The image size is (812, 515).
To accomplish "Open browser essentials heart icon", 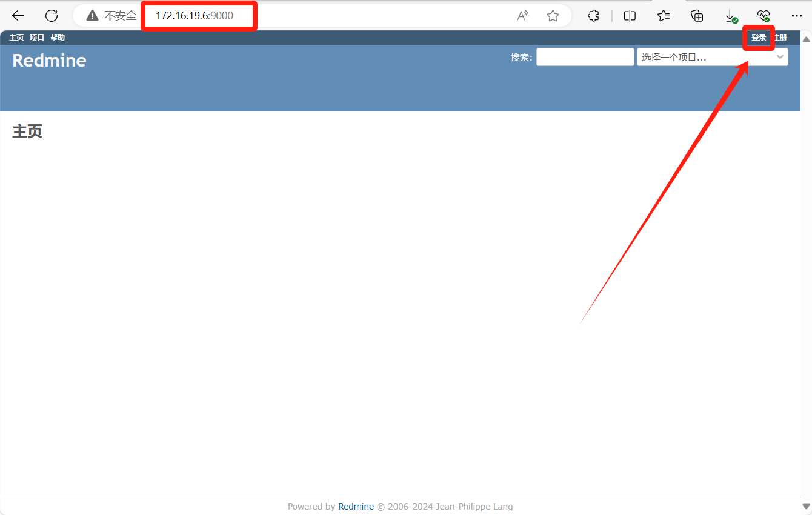I will [x=764, y=16].
